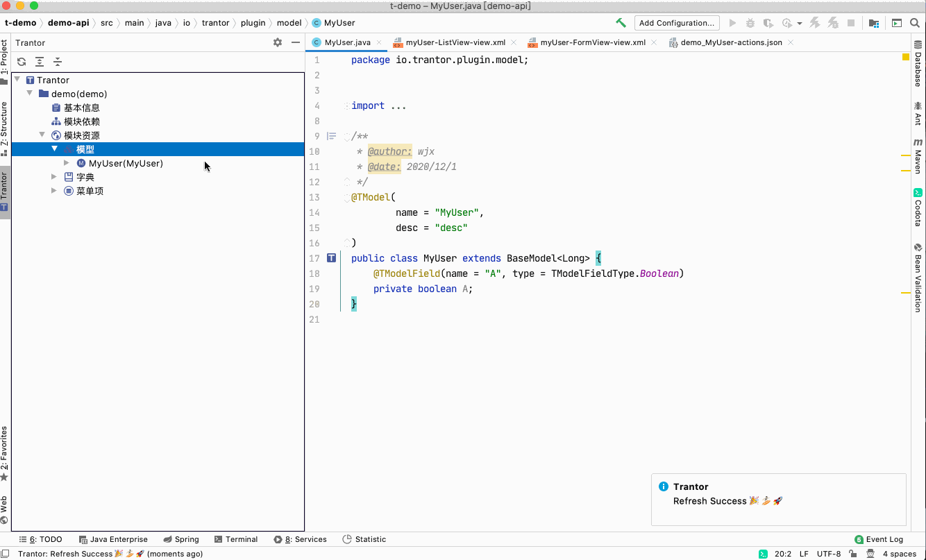
Task: Expand the 菜单项 node
Action: pyautogui.click(x=55, y=191)
